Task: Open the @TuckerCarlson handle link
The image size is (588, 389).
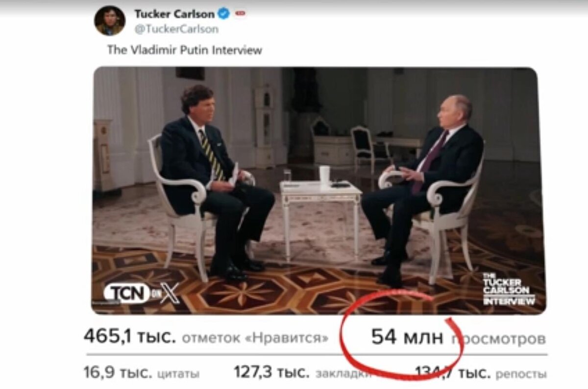Action: [176, 29]
